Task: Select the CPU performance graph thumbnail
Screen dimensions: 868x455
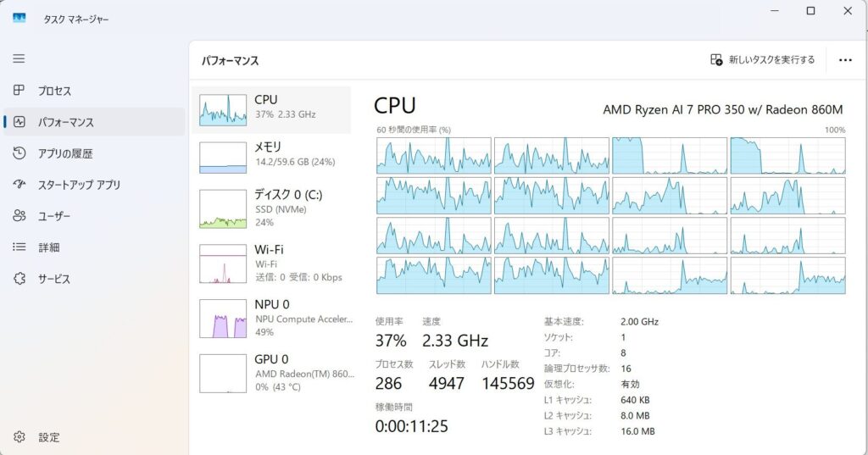Action: (x=223, y=110)
